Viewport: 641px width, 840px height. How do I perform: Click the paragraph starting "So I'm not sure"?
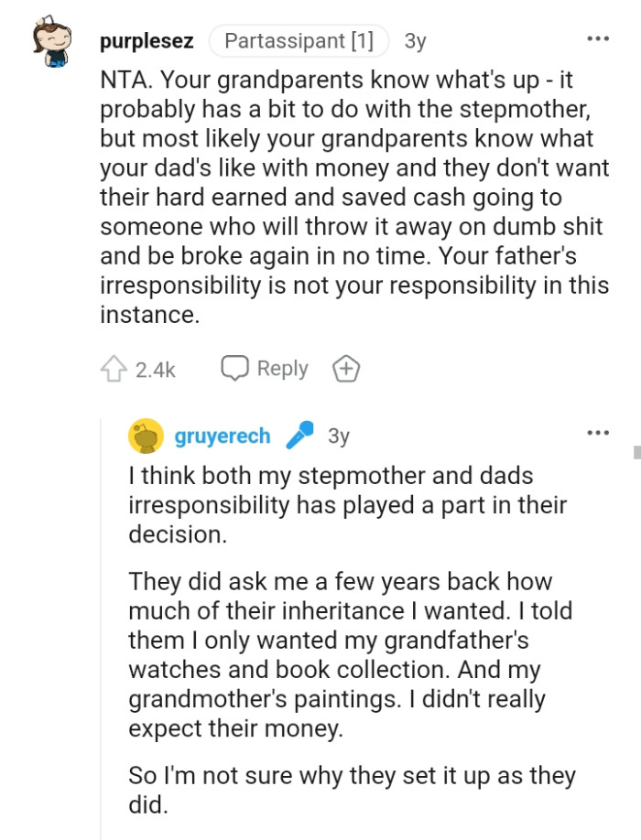[x=353, y=791]
